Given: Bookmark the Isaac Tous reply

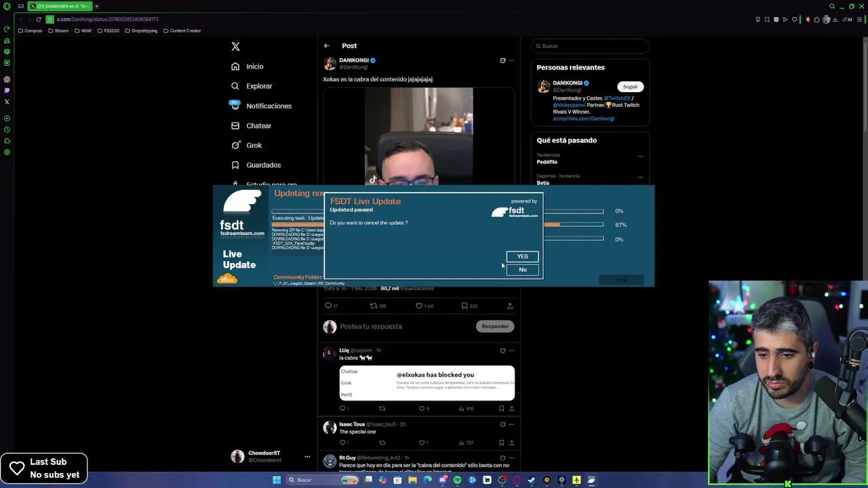Looking at the screenshot, I should (x=501, y=443).
